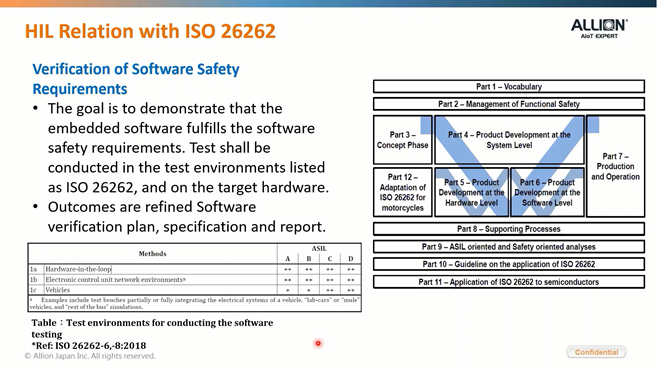Select the Electronic control unit network environments row
Image resolution: width=657 pixels, height=369 pixels.
click(x=195, y=280)
